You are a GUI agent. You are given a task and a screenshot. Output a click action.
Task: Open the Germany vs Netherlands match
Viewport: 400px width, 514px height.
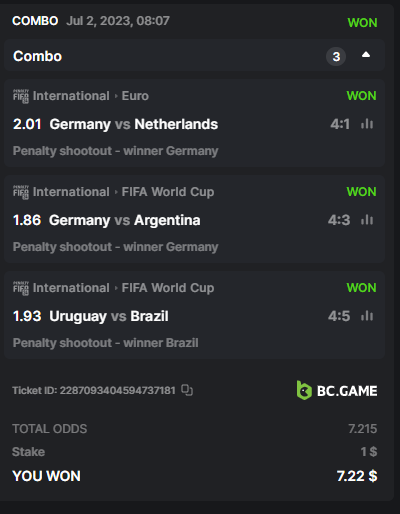pos(134,124)
